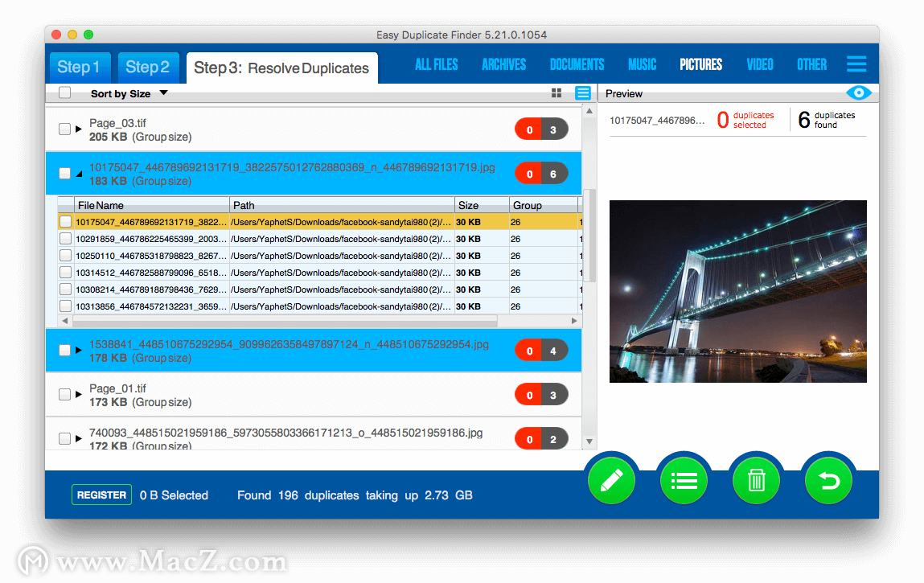Screen dimensions: 924x583
Task: Click the vertical scrollbar thumb of group list
Action: pos(589,236)
